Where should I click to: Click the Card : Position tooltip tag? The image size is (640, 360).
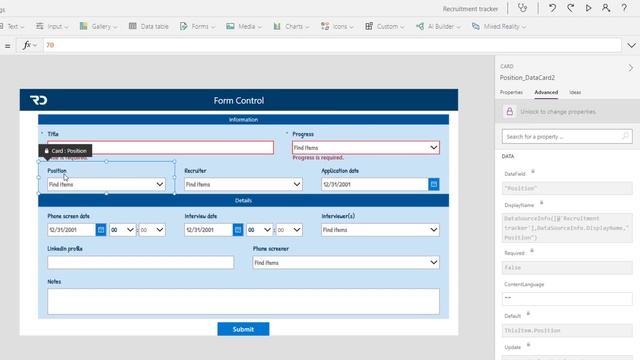pyautogui.click(x=65, y=151)
